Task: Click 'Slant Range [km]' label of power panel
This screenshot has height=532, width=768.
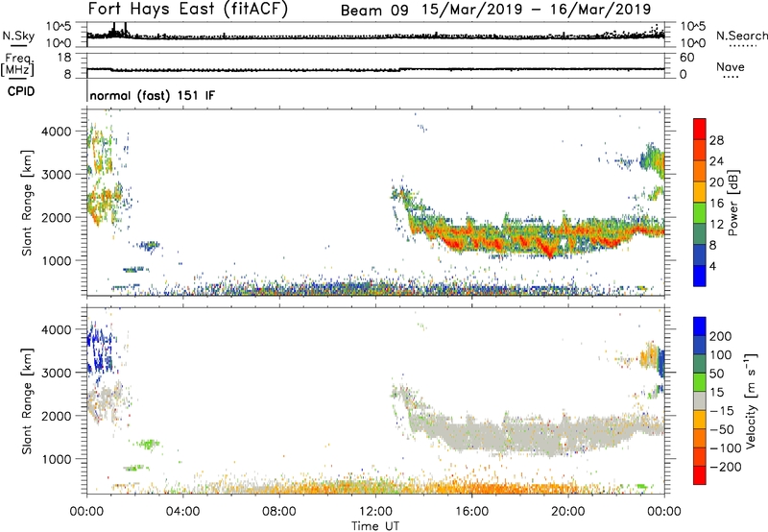Action: click(27, 203)
